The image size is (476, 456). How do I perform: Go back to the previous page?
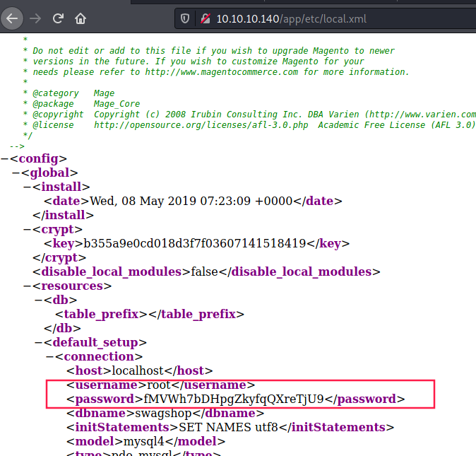coord(11,18)
